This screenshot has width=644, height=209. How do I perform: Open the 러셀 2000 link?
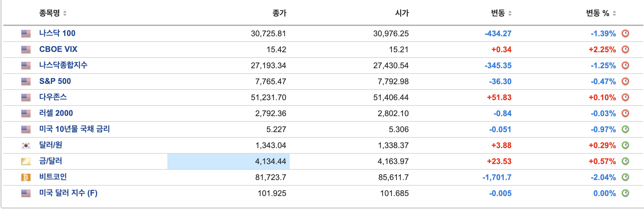[56, 113]
